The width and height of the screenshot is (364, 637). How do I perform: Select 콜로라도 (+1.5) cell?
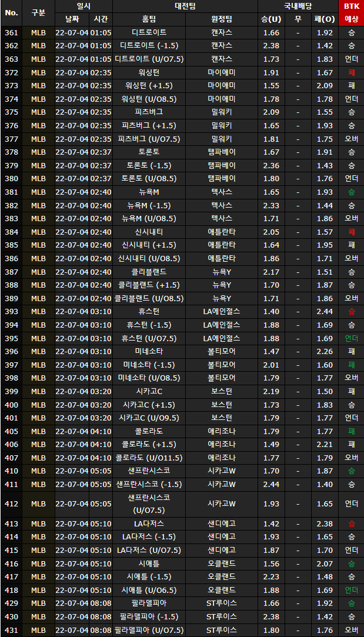click(x=149, y=444)
